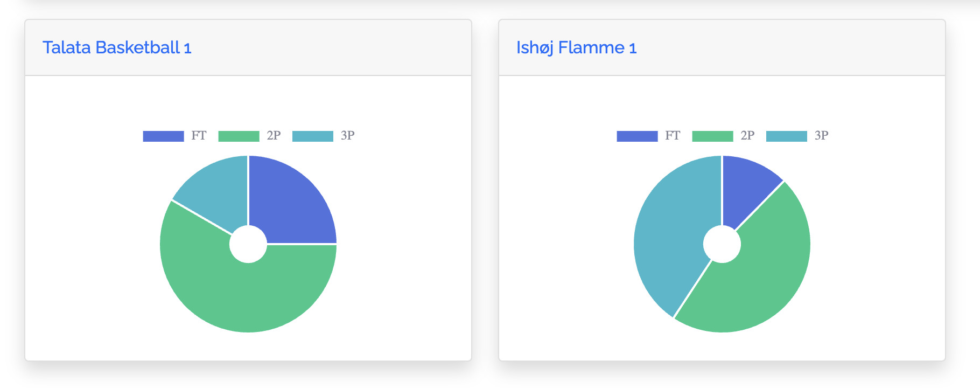
Task: Toggle FT legend label in Ishøj Flamme chart
Action: 673,136
